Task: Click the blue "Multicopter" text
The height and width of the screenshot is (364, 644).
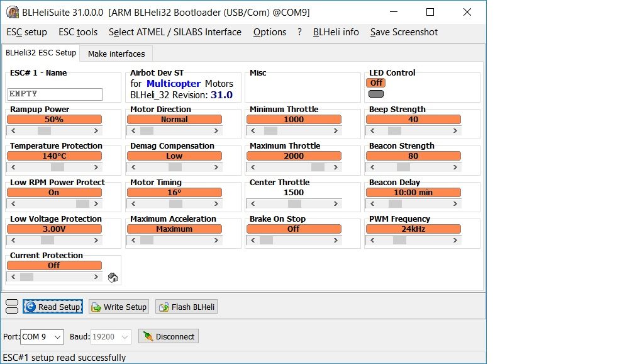Action: coord(174,84)
